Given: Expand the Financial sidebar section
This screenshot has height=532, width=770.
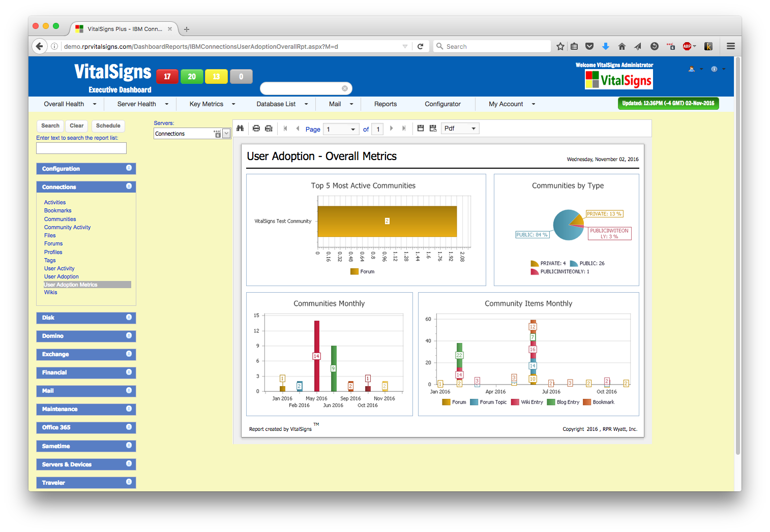Looking at the screenshot, I should (x=129, y=372).
